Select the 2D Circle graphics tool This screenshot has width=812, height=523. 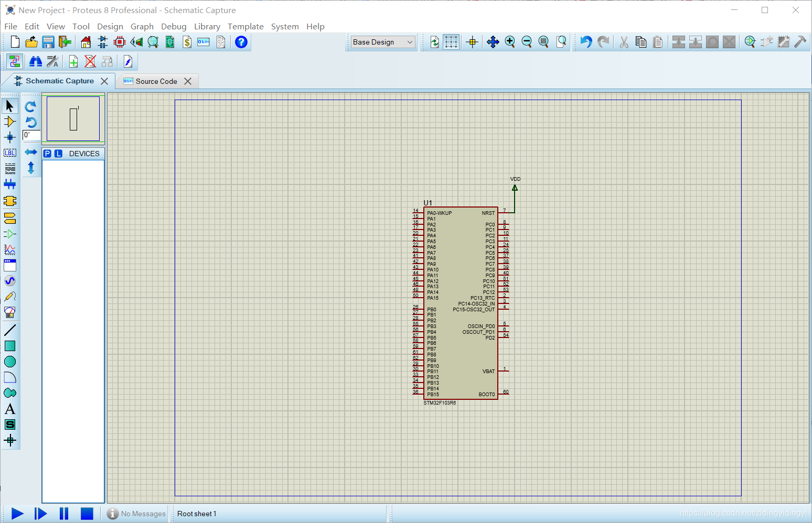point(10,362)
